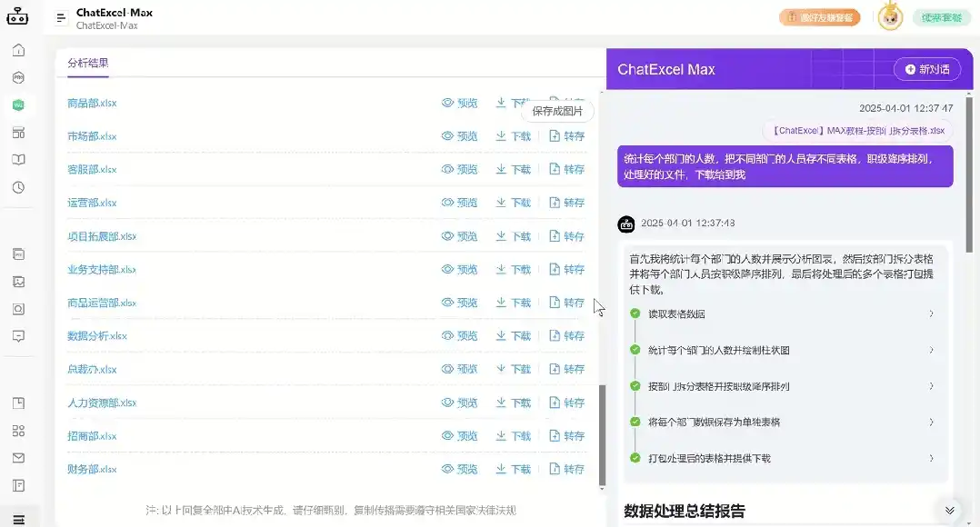The height and width of the screenshot is (527, 980).
Task: Click the results list vertical scrollbar
Action: (602, 435)
